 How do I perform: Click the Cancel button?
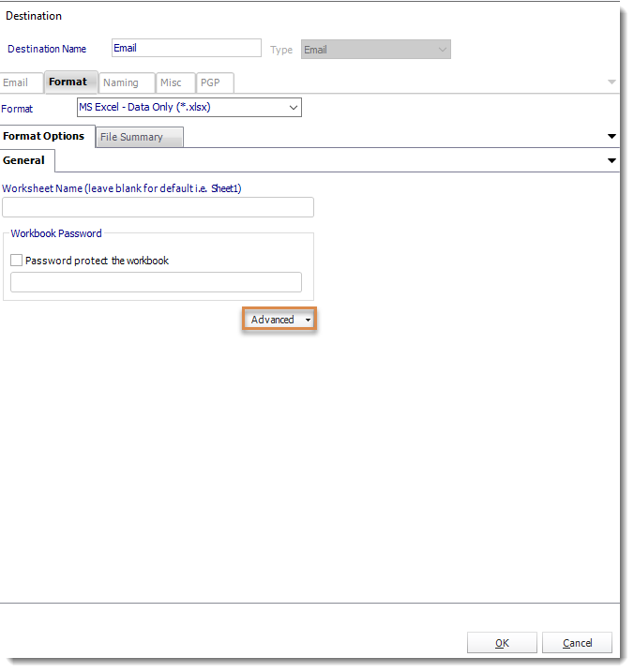579,645
